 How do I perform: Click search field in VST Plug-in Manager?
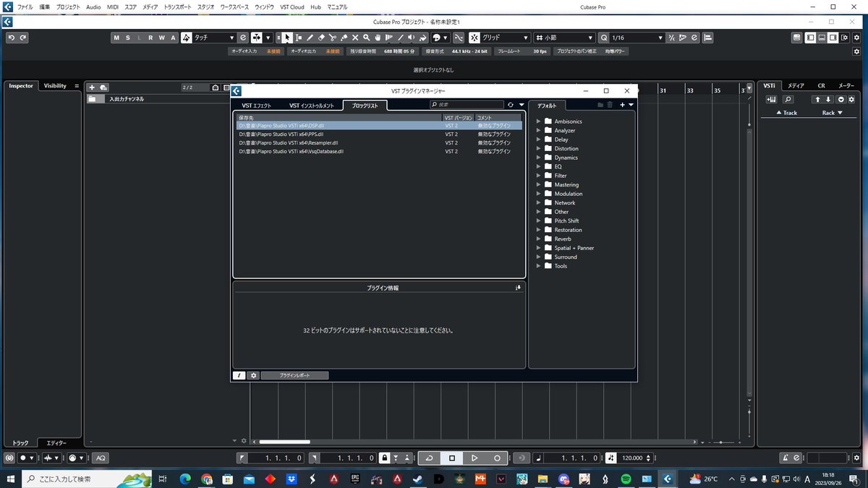click(x=467, y=105)
